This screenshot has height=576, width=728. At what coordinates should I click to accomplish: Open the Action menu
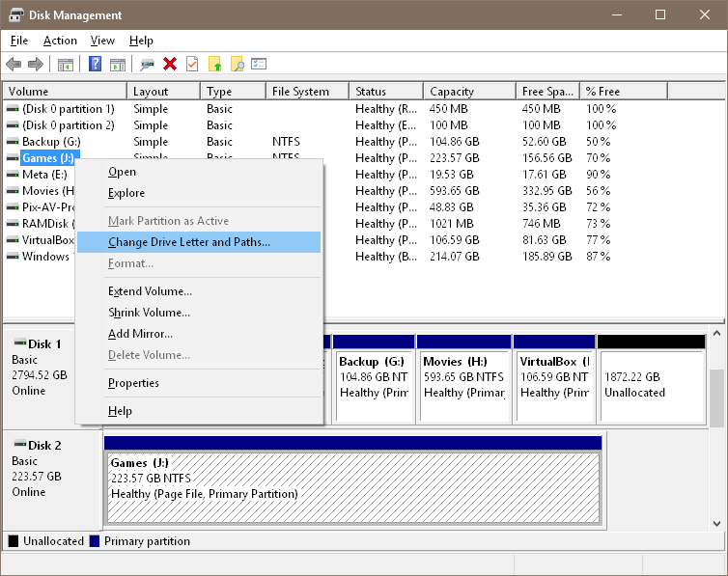[60, 41]
